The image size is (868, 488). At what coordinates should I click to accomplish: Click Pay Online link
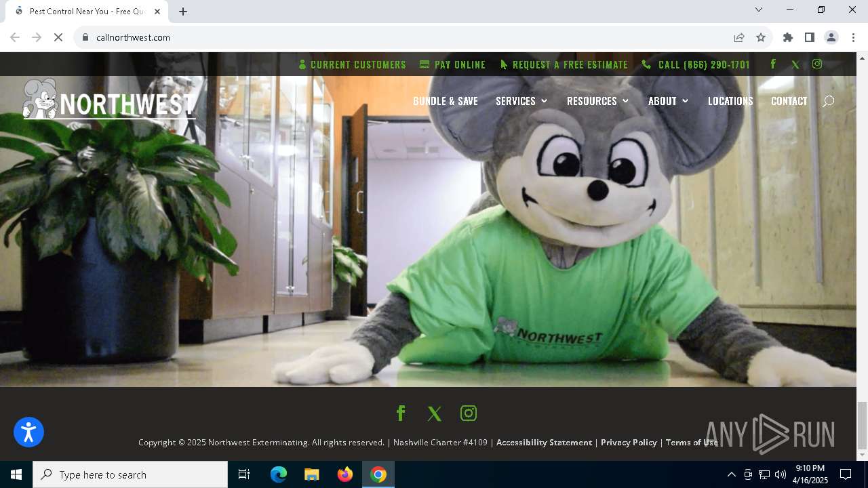pyautogui.click(x=452, y=64)
